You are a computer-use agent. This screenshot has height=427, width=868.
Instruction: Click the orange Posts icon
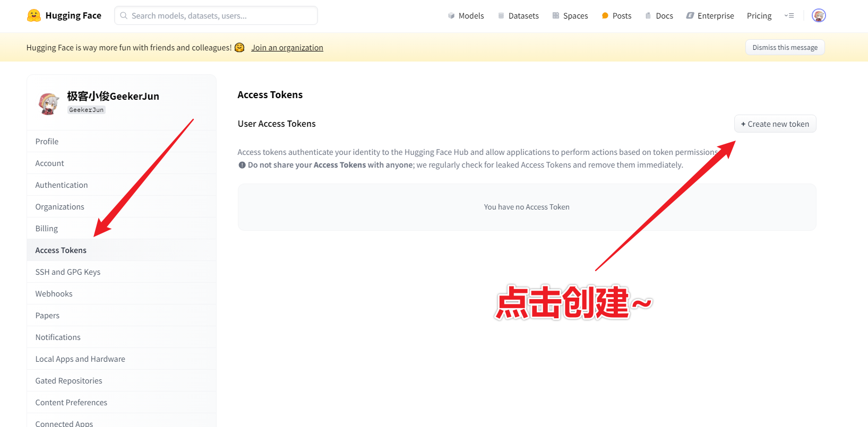605,15
